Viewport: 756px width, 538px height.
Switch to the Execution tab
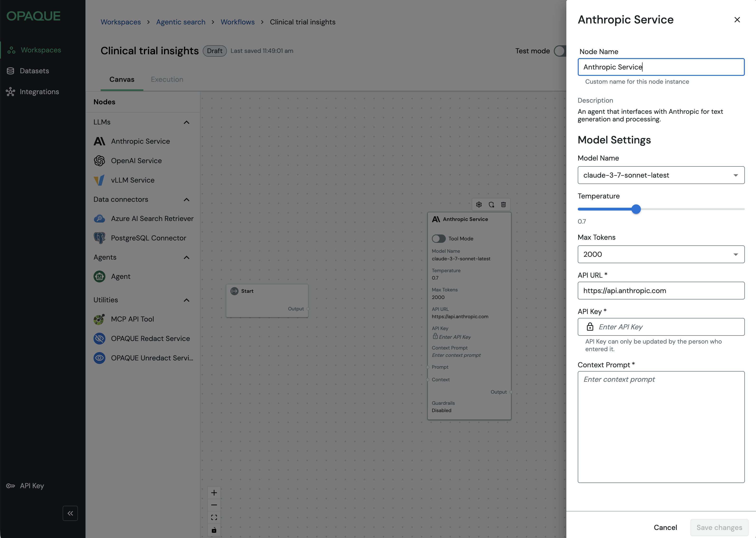click(x=167, y=79)
